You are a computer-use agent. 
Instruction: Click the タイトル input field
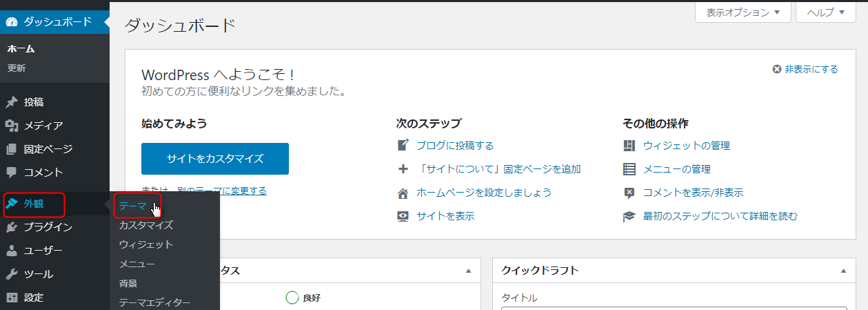click(x=674, y=308)
